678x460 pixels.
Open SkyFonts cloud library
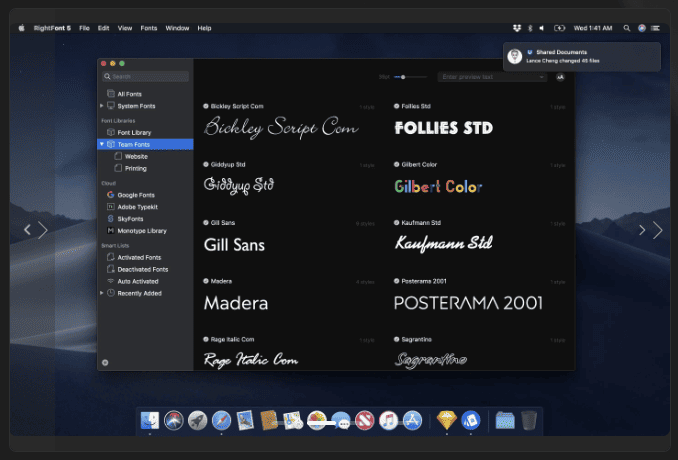click(130, 219)
